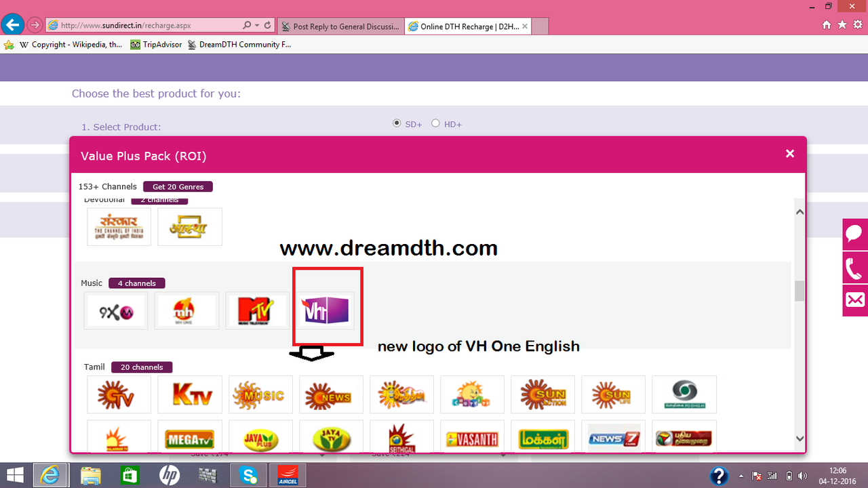
Task: Click scroll-up arrow of channel list
Action: pyautogui.click(x=800, y=212)
